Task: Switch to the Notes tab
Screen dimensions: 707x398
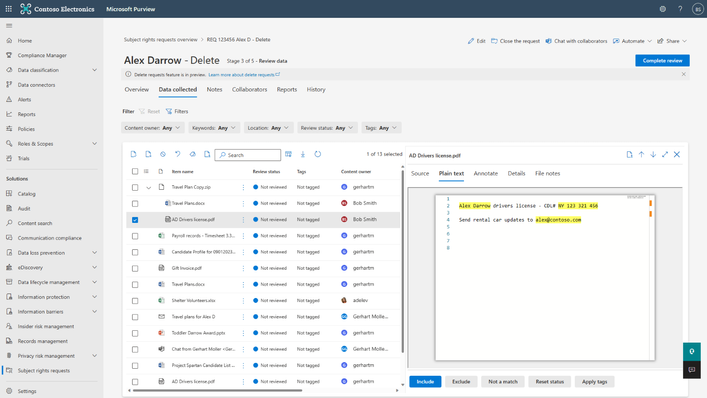Action: pos(214,90)
